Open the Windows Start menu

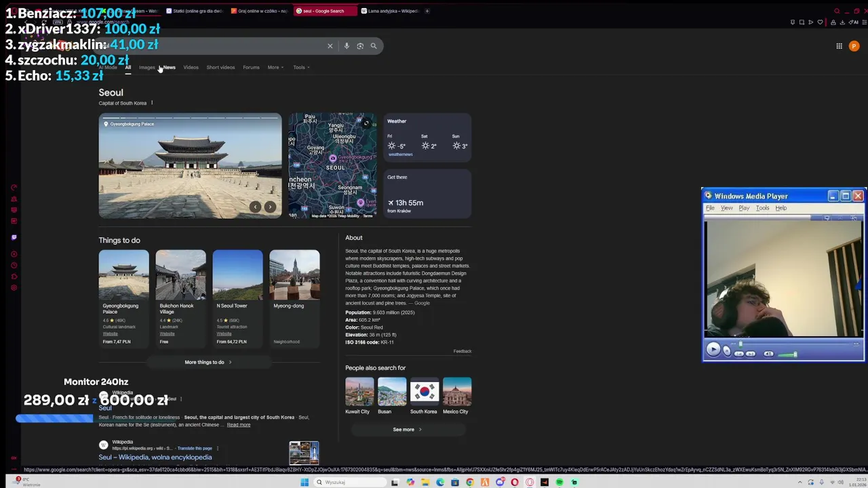(x=304, y=482)
